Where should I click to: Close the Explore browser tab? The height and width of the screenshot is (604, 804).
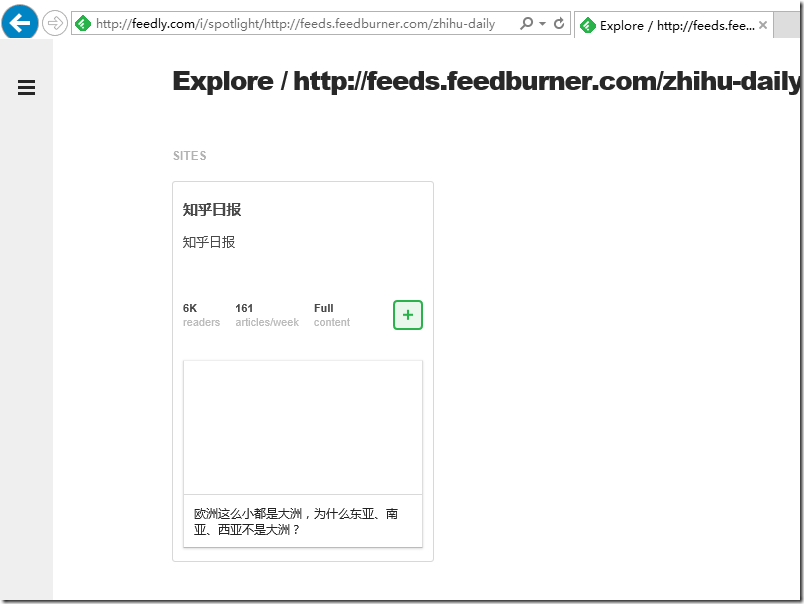pos(763,25)
